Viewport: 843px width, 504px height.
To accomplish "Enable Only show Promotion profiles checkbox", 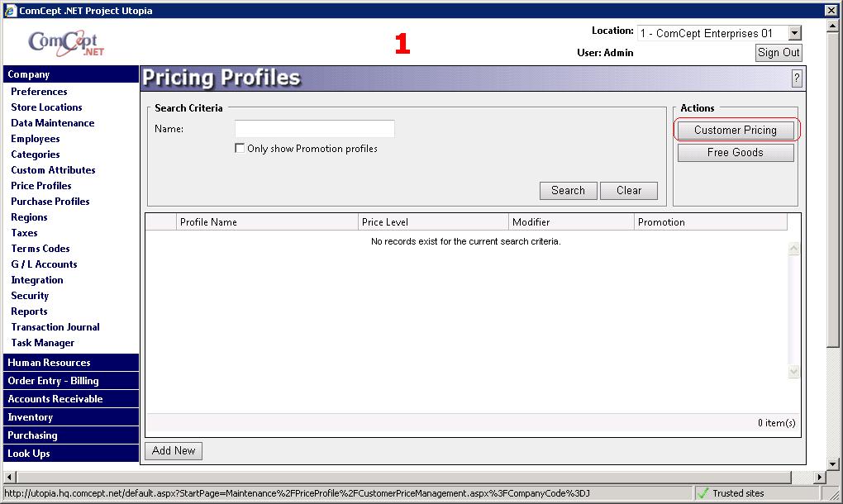I will (240, 149).
